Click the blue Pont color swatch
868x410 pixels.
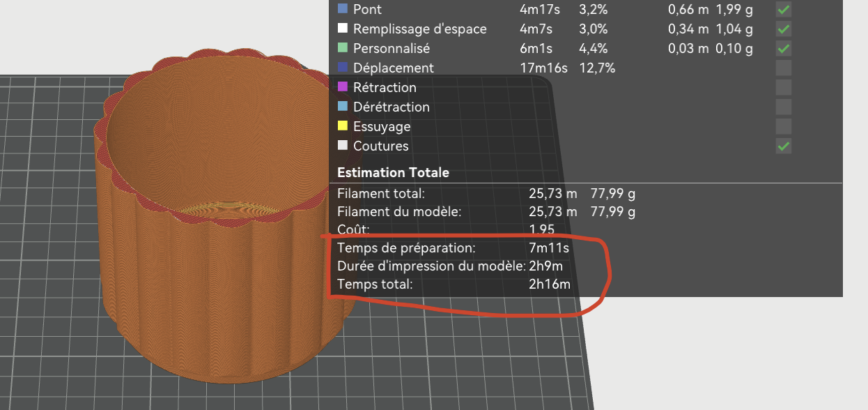343,9
